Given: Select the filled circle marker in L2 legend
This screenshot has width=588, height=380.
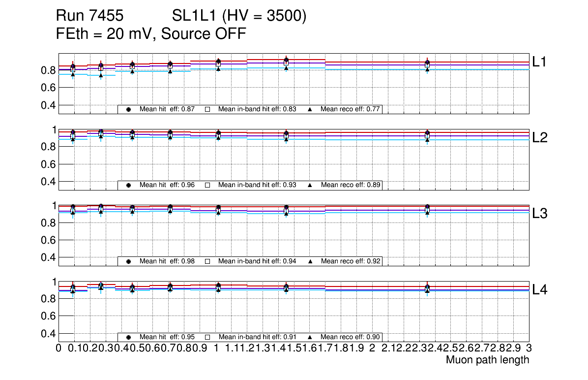Looking at the screenshot, I should (128, 185).
